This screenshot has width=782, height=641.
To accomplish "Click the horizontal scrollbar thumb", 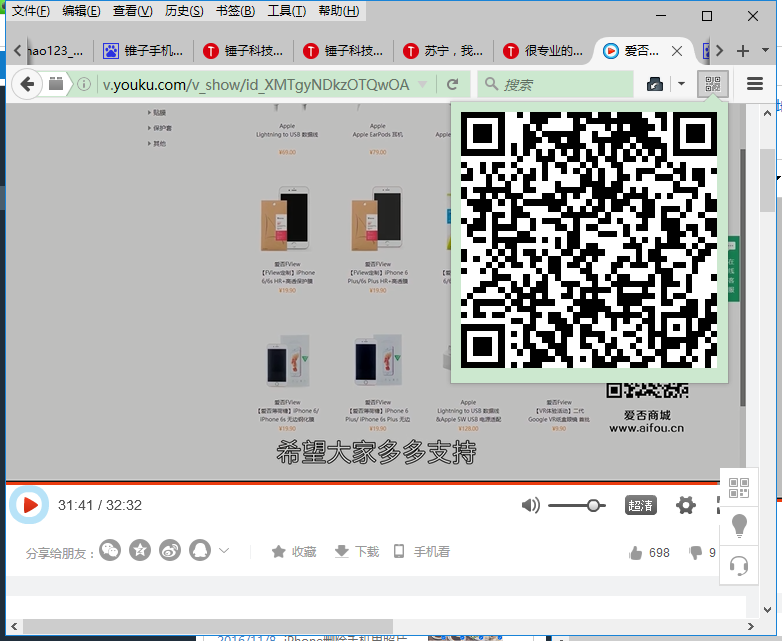I will pyautogui.click(x=207, y=626).
